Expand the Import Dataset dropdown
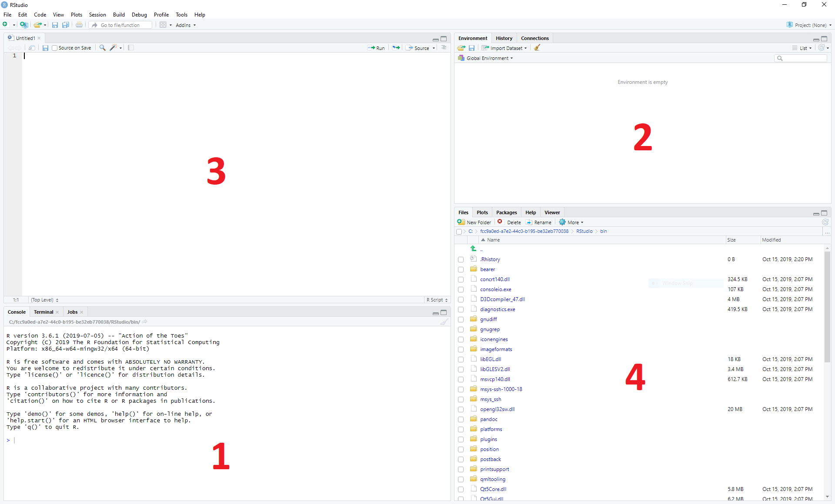This screenshot has height=504, width=835. tap(504, 48)
